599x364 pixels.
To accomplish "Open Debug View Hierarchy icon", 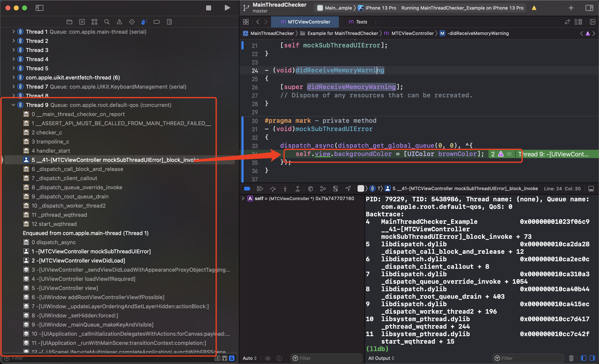I will pos(311,189).
